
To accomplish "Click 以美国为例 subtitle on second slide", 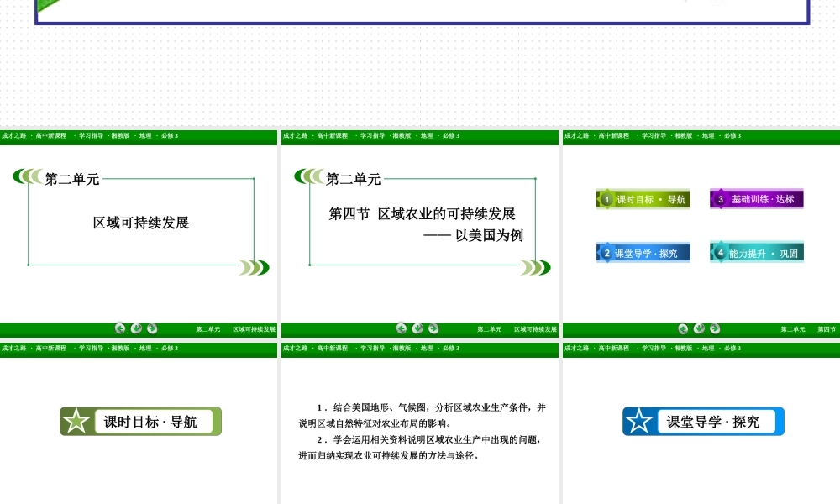I will 489,235.
